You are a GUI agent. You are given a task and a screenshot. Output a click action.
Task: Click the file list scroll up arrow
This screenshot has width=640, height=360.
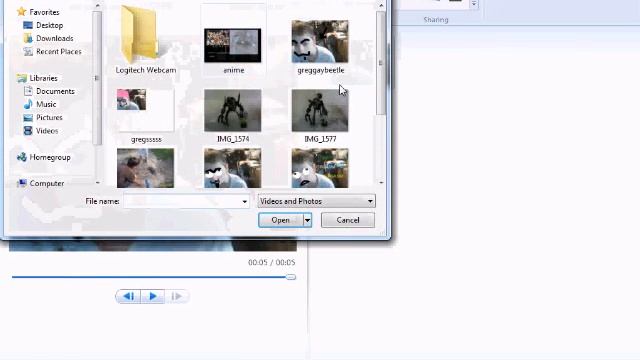pyautogui.click(x=381, y=5)
